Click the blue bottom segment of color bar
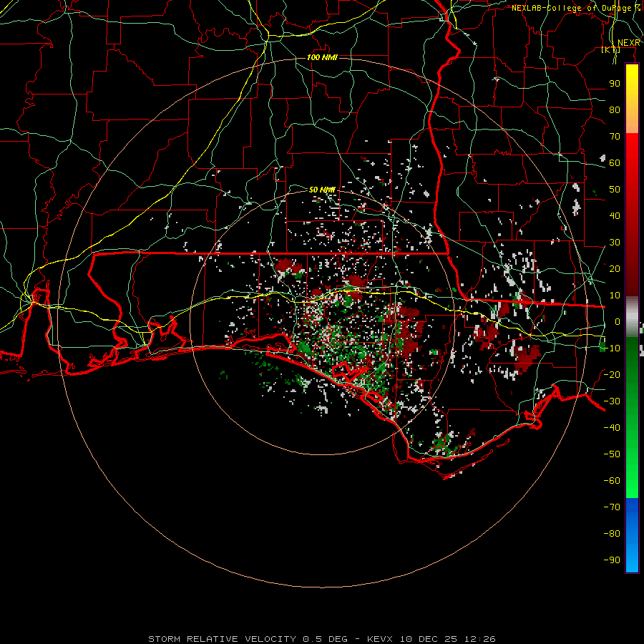This screenshot has width=644, height=644. coord(632,535)
